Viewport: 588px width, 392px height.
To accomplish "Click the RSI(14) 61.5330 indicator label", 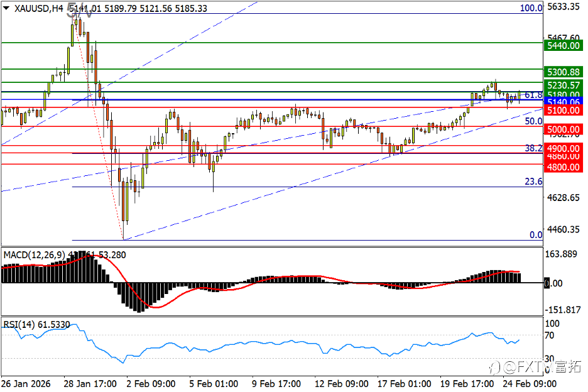I will [36, 325].
